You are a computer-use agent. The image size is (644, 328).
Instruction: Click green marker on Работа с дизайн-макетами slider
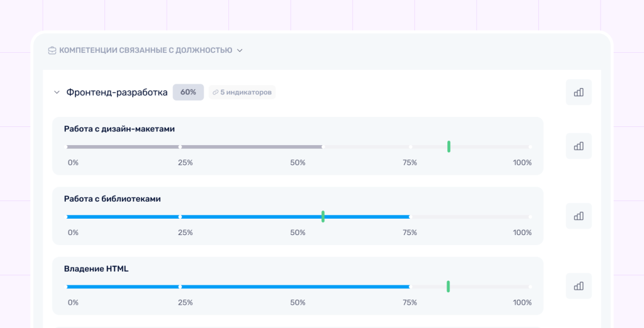[449, 146]
